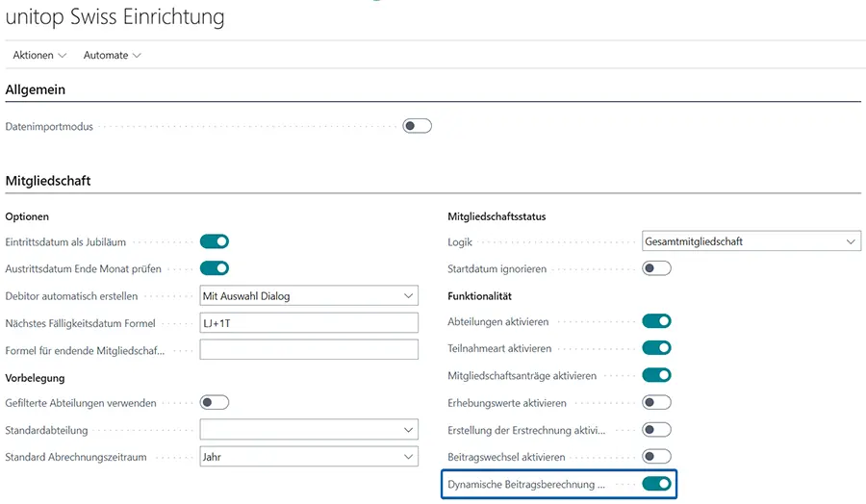Switch on Beitragswechsel aktivieren
The image size is (866, 504).
click(656, 457)
